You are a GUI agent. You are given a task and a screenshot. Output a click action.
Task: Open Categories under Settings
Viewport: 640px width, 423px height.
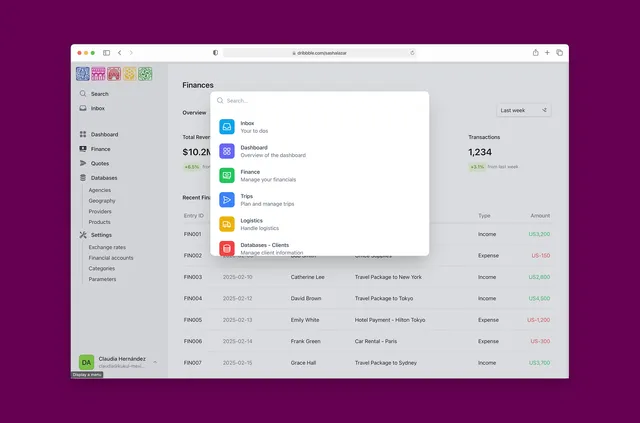102,269
